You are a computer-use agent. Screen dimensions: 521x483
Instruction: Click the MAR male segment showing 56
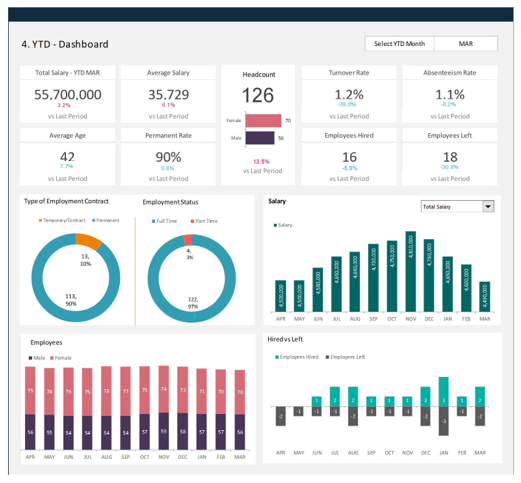(240, 432)
